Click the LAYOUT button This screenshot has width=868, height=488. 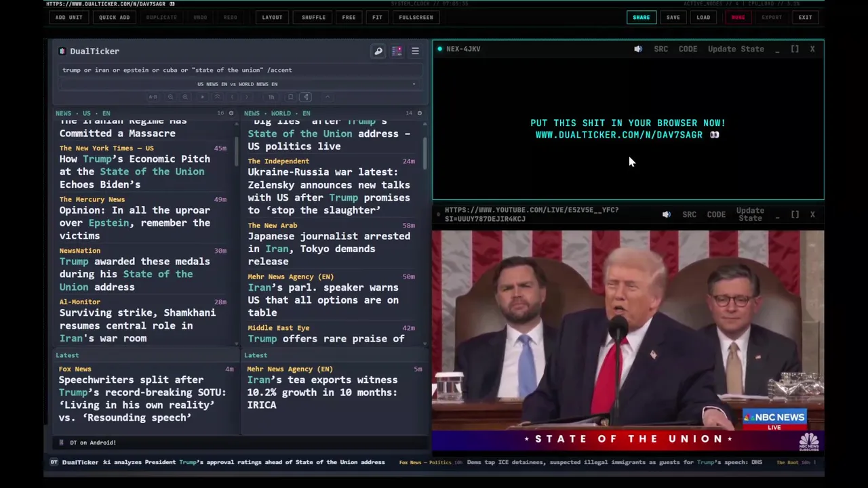coord(272,18)
